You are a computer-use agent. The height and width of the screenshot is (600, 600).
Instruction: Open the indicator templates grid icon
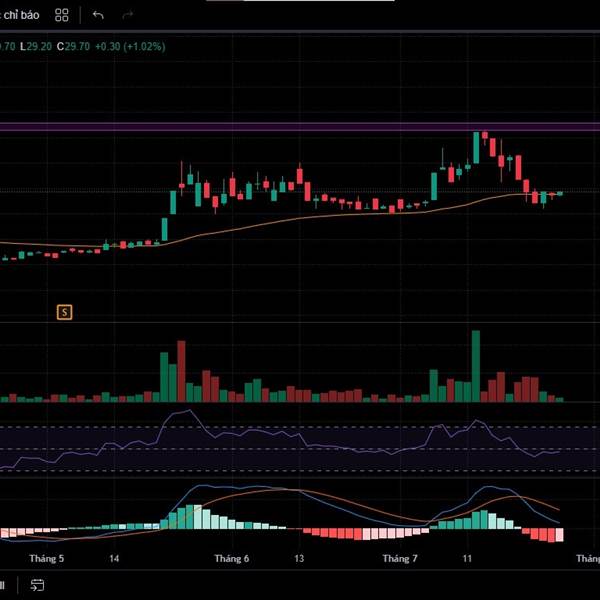coord(62,15)
